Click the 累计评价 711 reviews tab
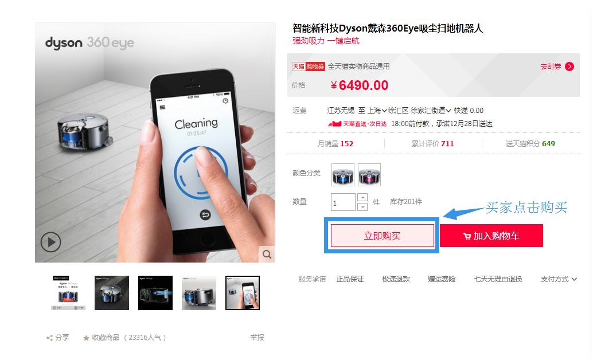This screenshot has width=597, height=364. pos(432,143)
